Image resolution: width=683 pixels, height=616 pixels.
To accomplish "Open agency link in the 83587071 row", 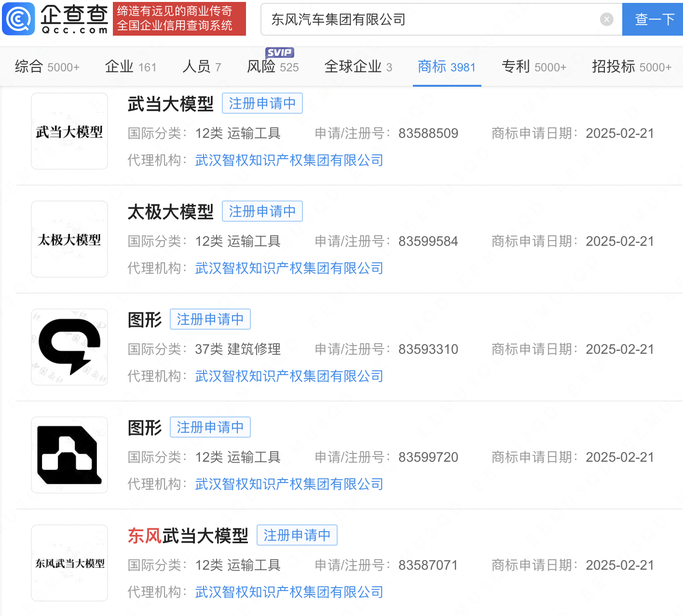I will pos(289,592).
